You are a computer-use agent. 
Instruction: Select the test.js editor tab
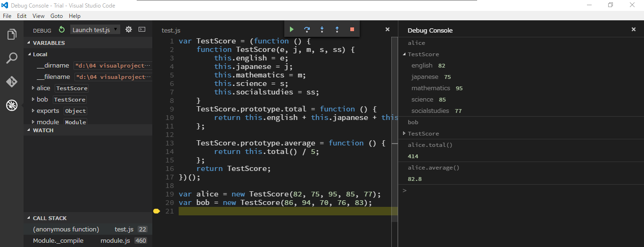(x=171, y=30)
